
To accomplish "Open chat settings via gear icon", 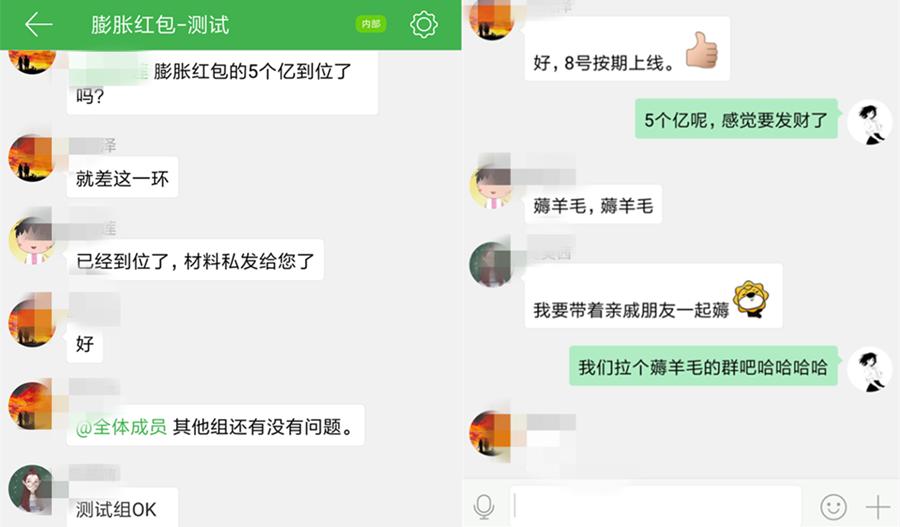I will tap(424, 24).
